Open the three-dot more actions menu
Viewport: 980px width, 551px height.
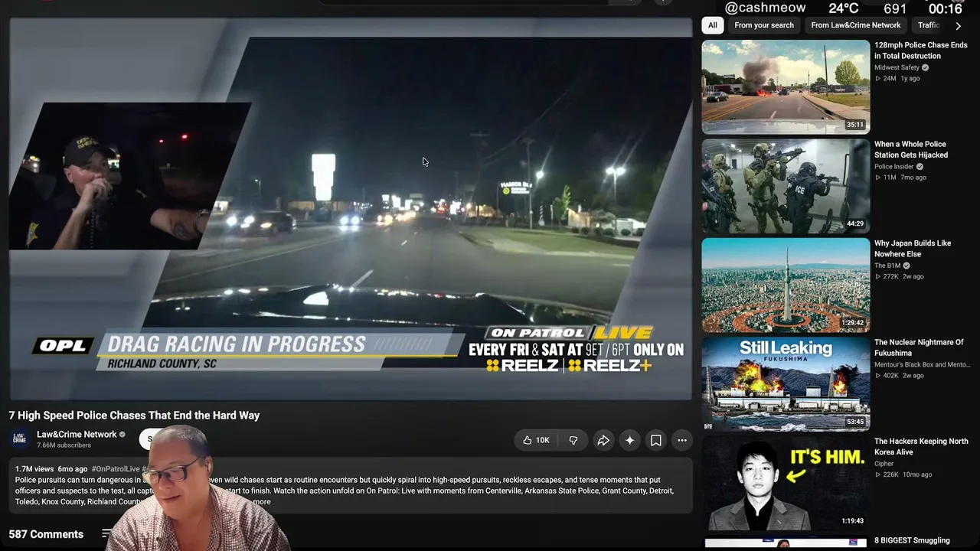682,440
